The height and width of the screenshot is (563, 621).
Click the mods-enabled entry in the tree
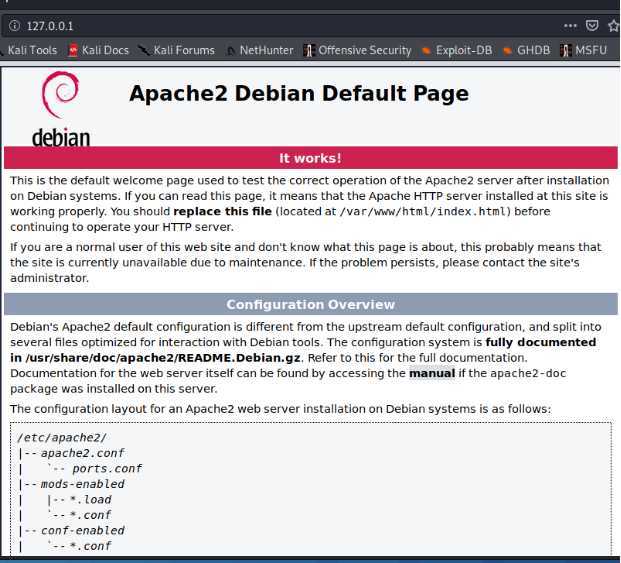pos(82,484)
